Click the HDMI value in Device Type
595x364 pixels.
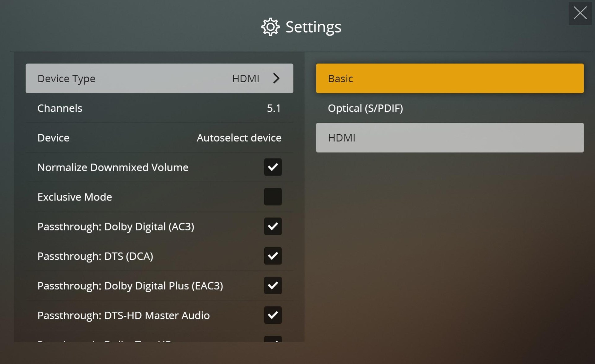pyautogui.click(x=245, y=79)
